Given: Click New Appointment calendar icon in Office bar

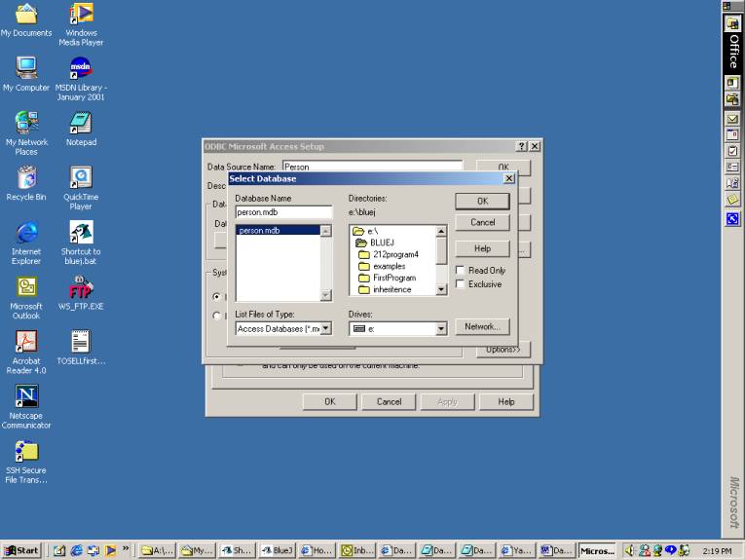Looking at the screenshot, I should pyautogui.click(x=732, y=135).
